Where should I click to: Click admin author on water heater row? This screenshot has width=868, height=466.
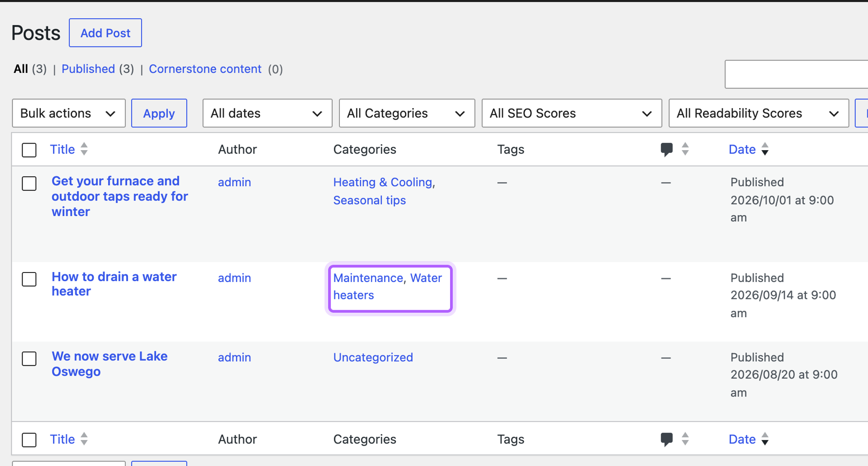coord(234,278)
